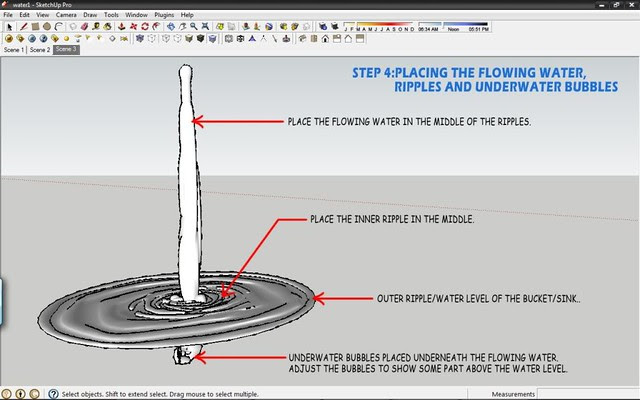The image size is (640, 400).
Task: Click the Make Component icon
Action: click(73, 27)
